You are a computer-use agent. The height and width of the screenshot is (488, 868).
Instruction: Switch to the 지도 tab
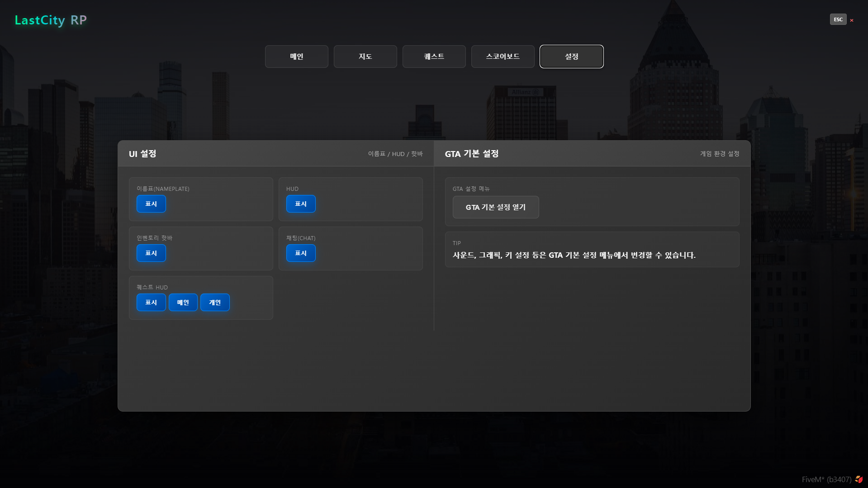365,57
